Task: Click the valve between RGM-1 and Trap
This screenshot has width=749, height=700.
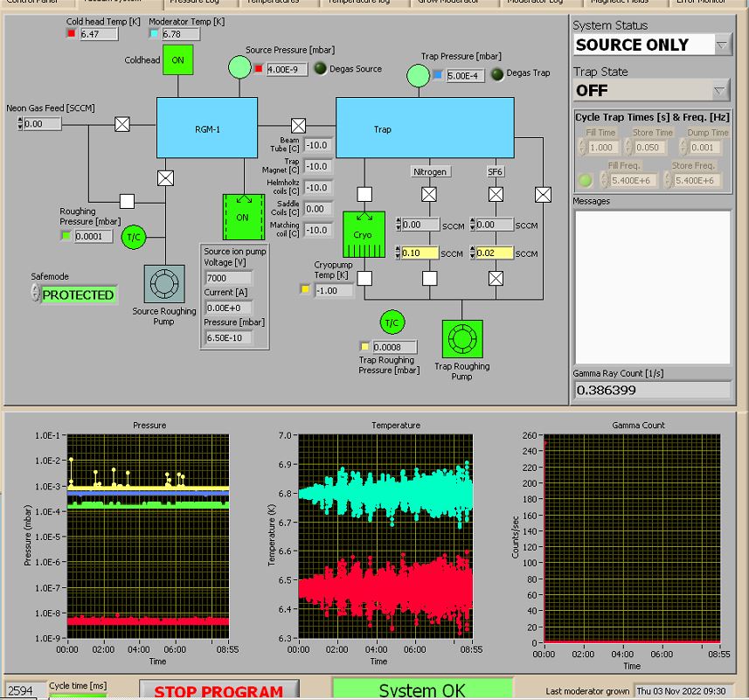Action: click(298, 125)
